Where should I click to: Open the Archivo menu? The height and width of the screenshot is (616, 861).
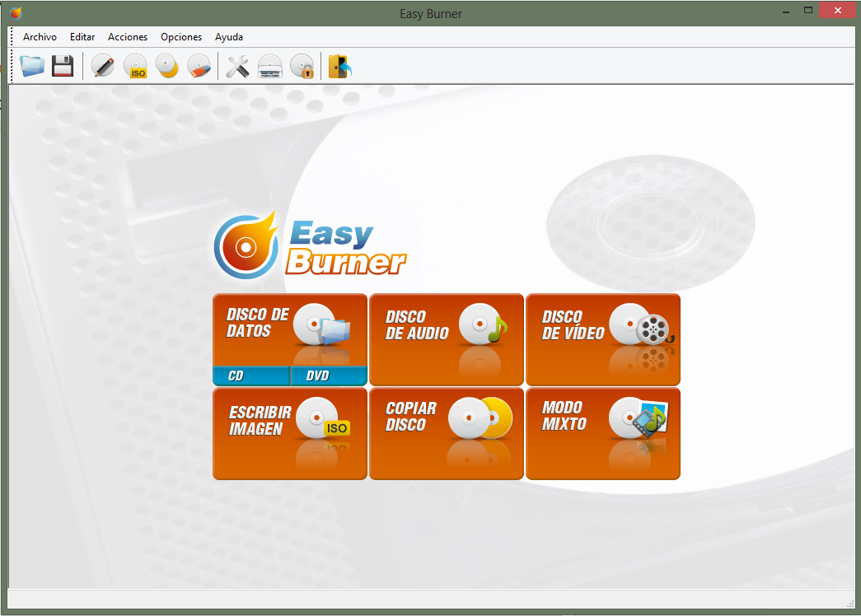pyautogui.click(x=40, y=37)
